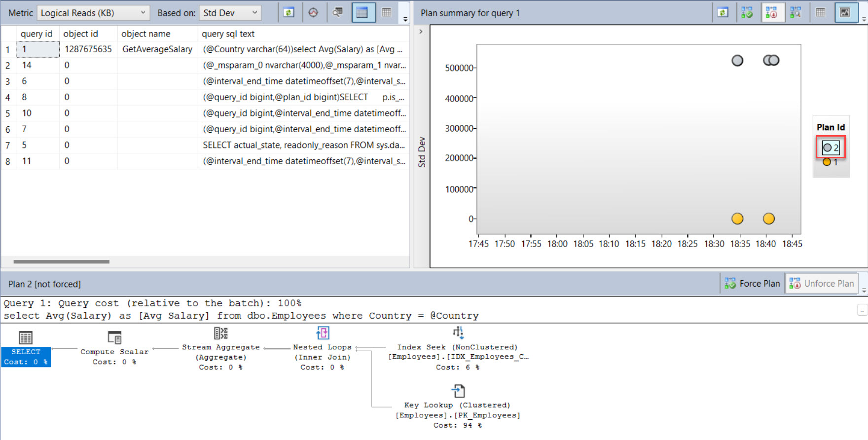Open the Based on dropdown showing Std Dev
This screenshot has width=868, height=440.
(230, 13)
